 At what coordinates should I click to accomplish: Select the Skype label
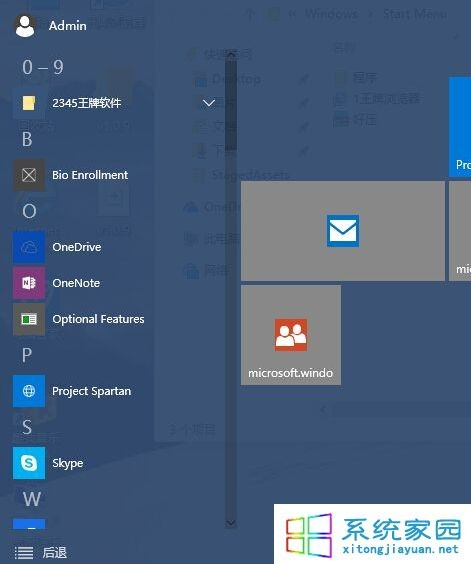68,463
